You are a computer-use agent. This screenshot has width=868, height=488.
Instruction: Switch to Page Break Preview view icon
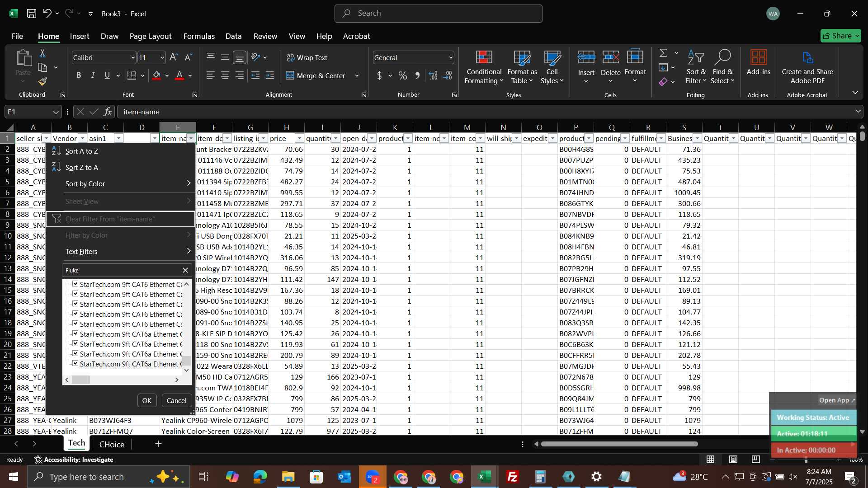756,460
